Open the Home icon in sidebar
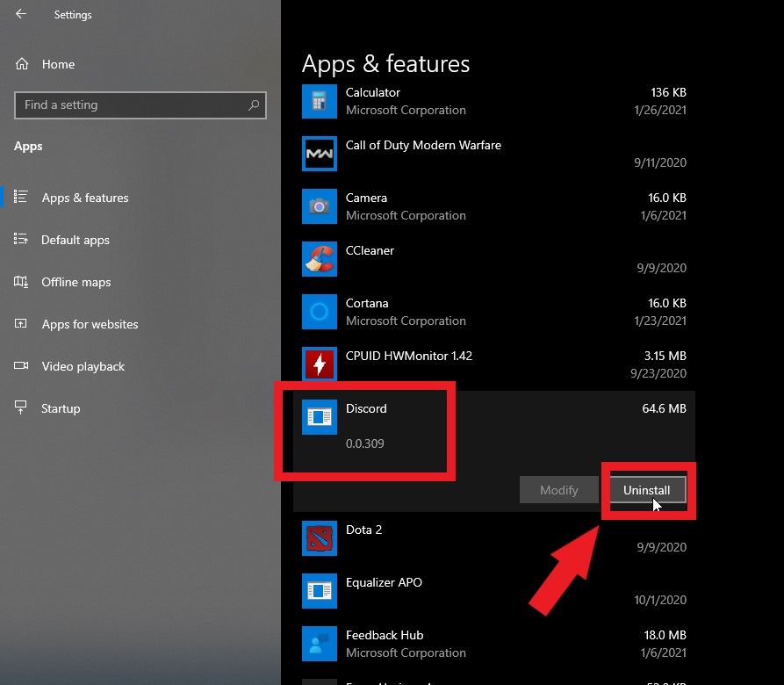Image resolution: width=784 pixels, height=685 pixels. 22,64
